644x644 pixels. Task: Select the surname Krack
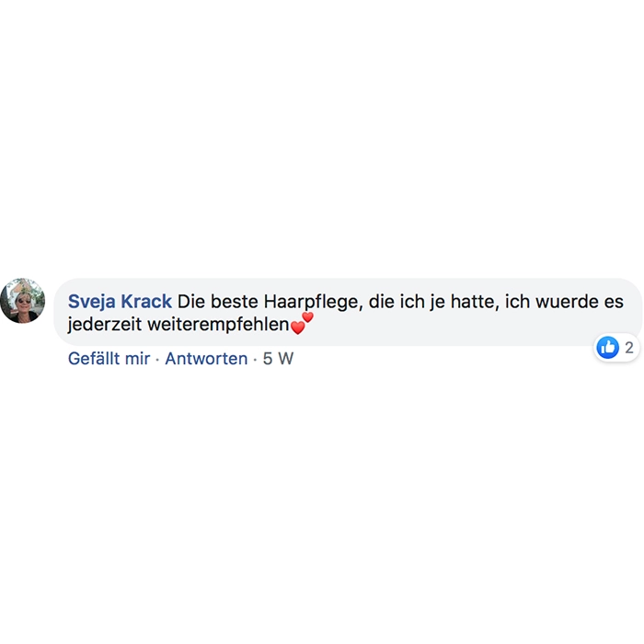tap(146, 301)
